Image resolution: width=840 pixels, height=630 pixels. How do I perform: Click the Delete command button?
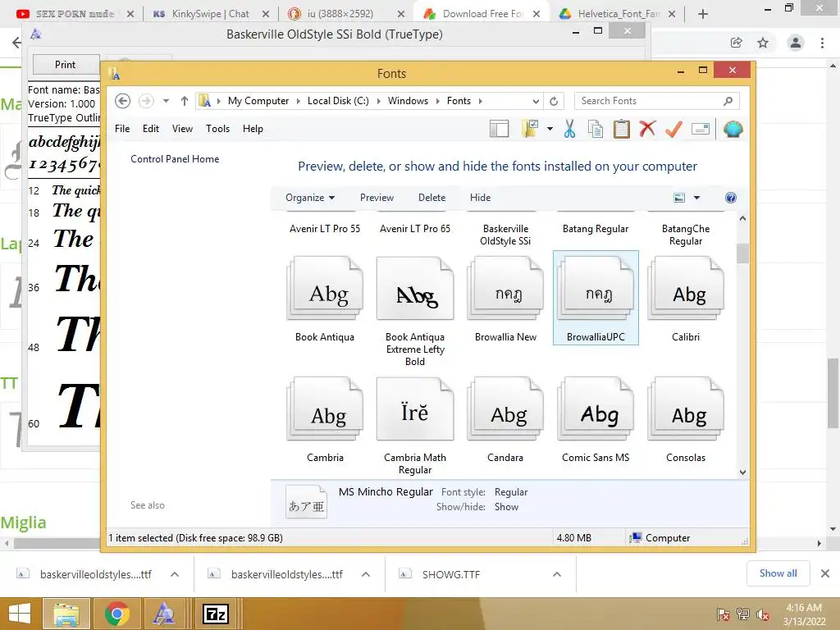tap(431, 198)
